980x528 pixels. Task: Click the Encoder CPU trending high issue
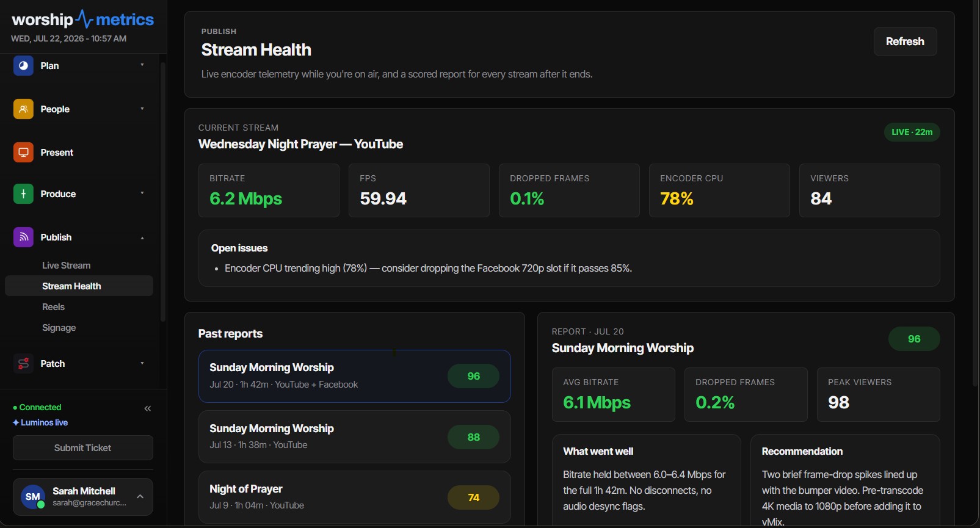click(428, 269)
